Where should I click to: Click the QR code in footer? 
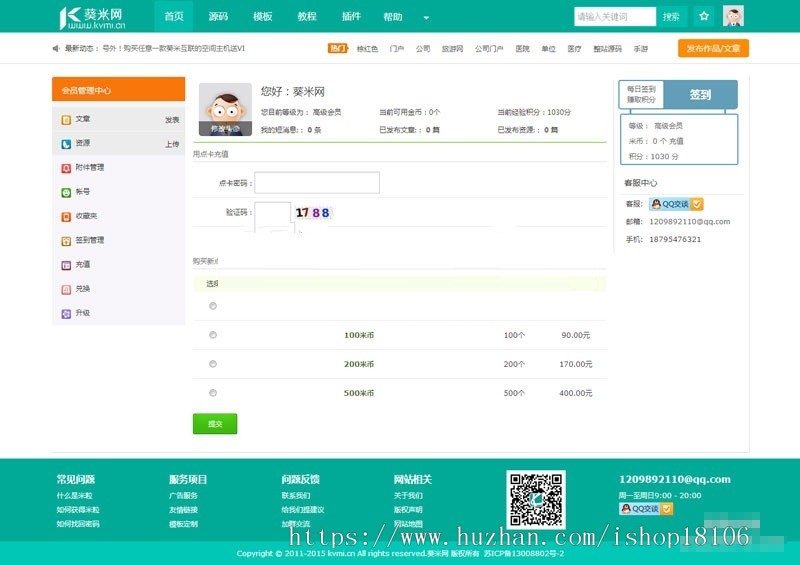[536, 500]
